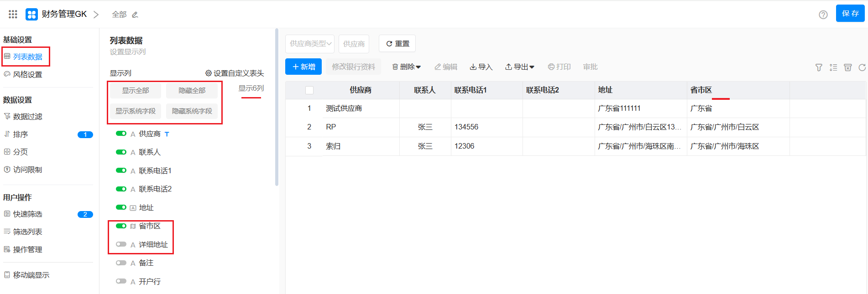Toggle off the 供应商 column switch
The width and height of the screenshot is (868, 294).
[121, 134]
